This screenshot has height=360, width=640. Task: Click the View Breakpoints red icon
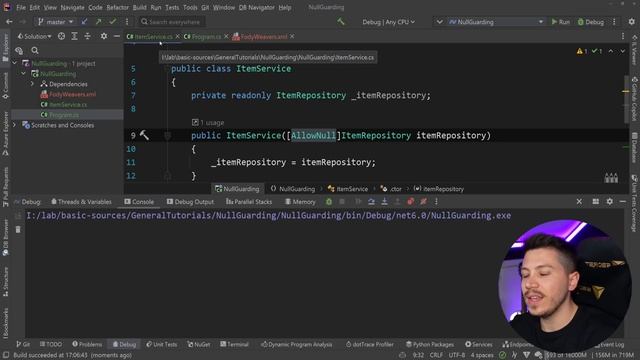(411, 201)
